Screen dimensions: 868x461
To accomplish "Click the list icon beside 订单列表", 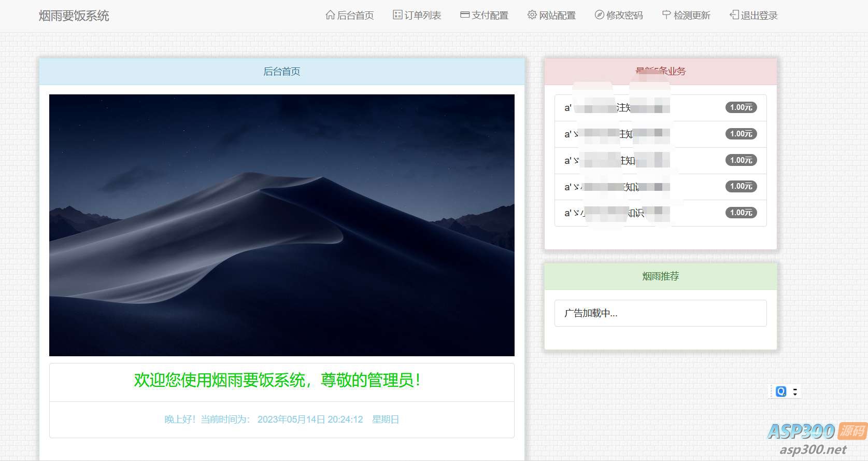I will (x=397, y=15).
